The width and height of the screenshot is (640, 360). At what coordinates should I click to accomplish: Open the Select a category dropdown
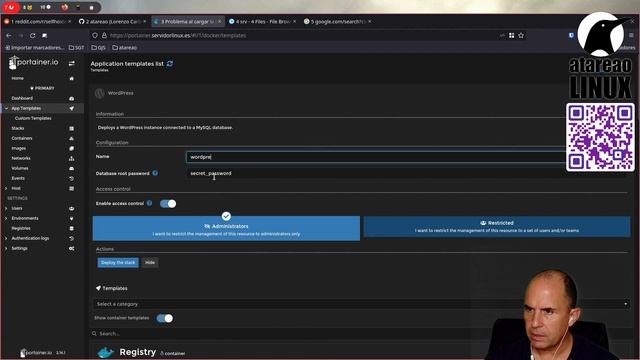(x=361, y=304)
